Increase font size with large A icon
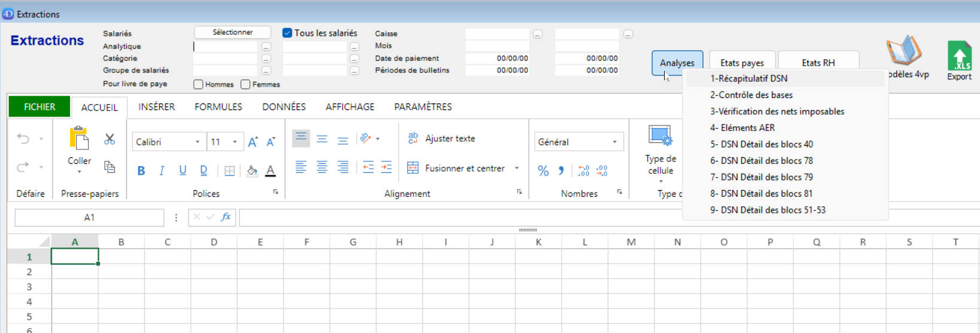Image resolution: width=980 pixels, height=333 pixels. click(252, 142)
